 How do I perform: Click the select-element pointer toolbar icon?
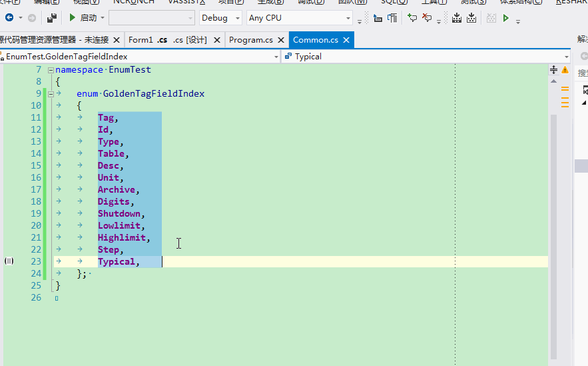[x=378, y=18]
